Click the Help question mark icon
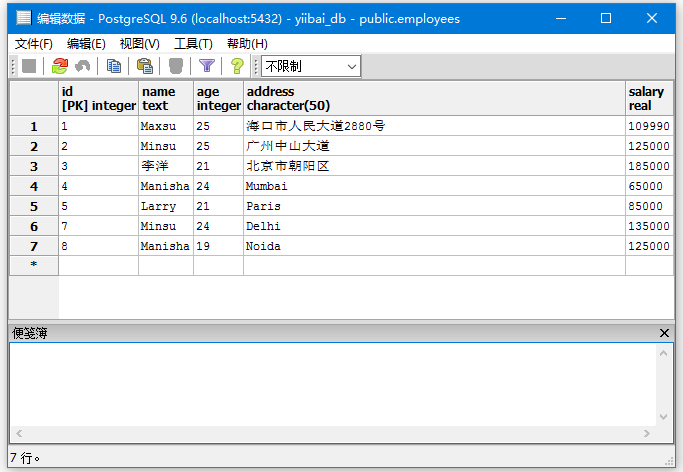683x472 pixels. coord(237,66)
